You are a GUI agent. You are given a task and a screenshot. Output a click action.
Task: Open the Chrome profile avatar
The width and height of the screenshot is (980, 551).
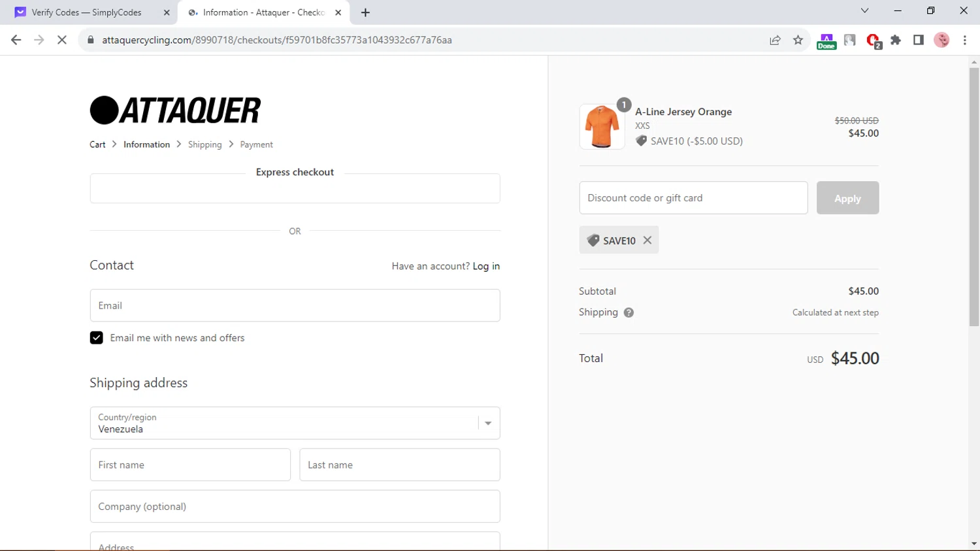941,40
